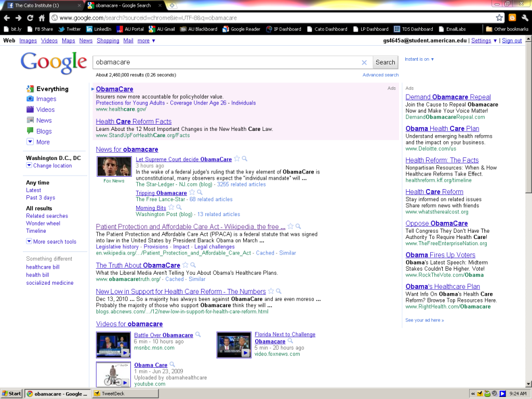Open the Chrome wrench menu
The width and height of the screenshot is (532, 399).
pyautogui.click(x=525, y=18)
